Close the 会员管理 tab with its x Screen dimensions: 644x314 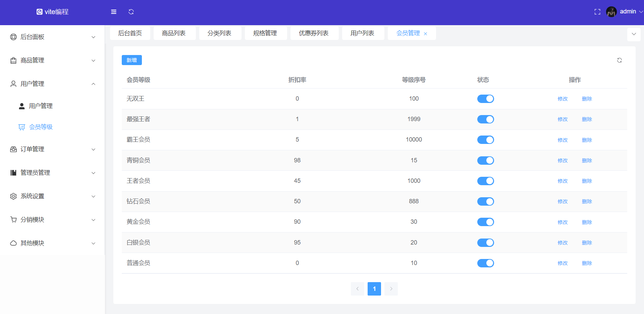click(x=425, y=34)
